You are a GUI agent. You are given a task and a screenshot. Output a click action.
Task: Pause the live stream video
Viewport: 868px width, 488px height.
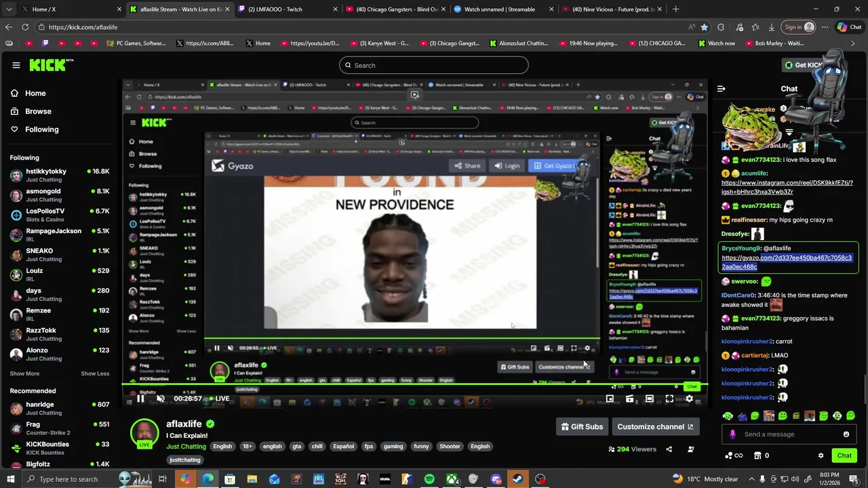click(140, 399)
